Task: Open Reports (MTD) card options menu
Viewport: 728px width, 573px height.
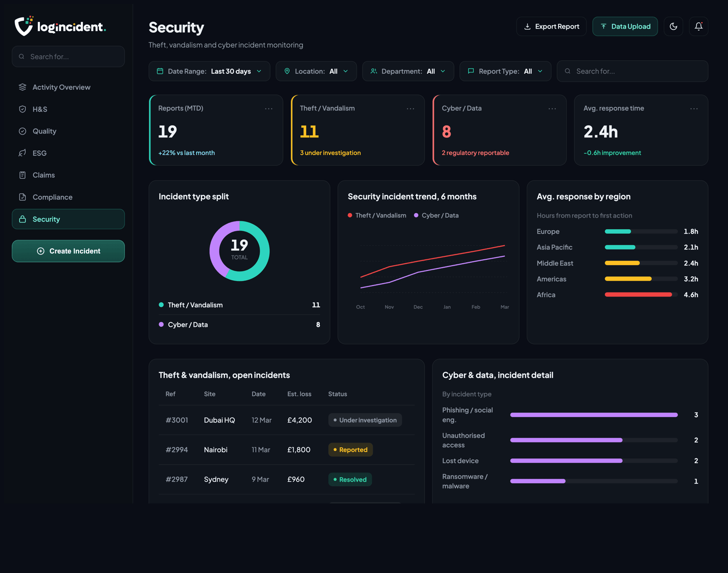Action: pyautogui.click(x=269, y=109)
